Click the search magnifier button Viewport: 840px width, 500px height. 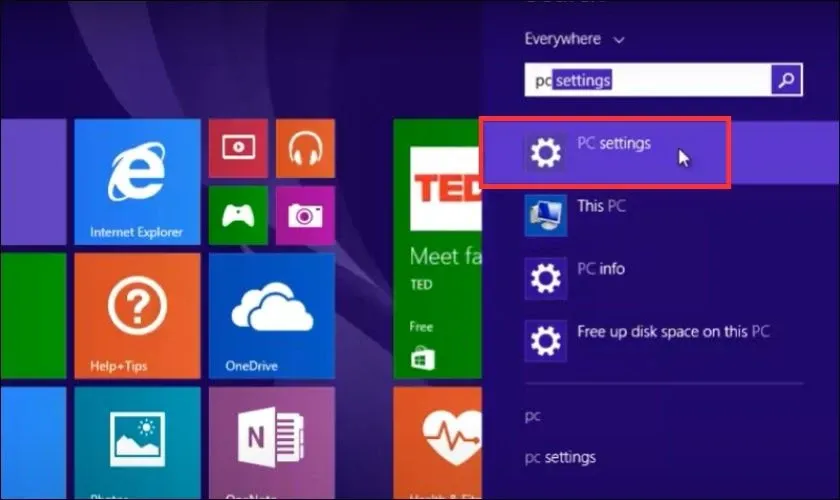[x=786, y=80]
